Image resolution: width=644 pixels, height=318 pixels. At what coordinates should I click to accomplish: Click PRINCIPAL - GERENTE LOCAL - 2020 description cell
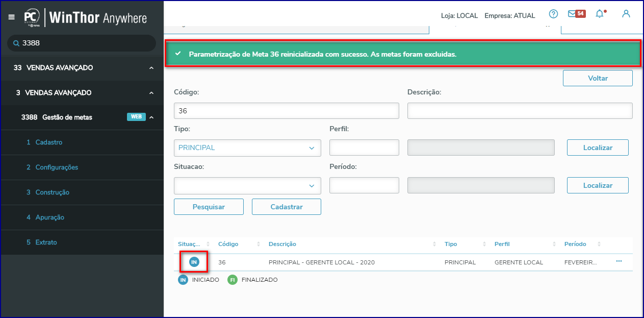pyautogui.click(x=322, y=262)
